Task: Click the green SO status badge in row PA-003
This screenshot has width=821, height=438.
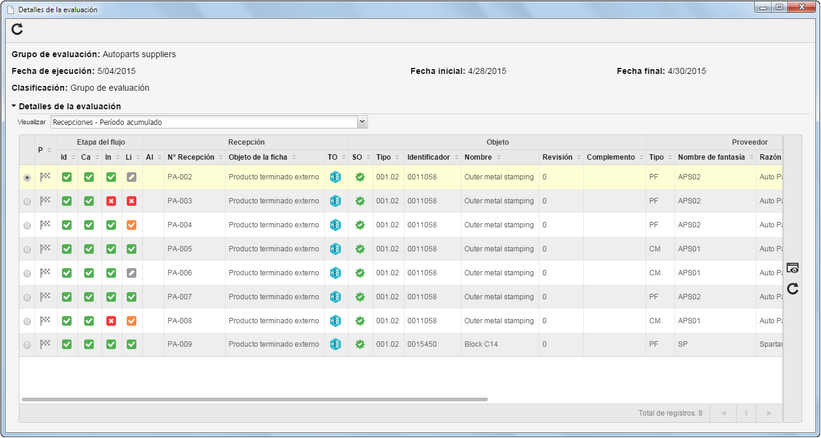Action: pos(360,201)
